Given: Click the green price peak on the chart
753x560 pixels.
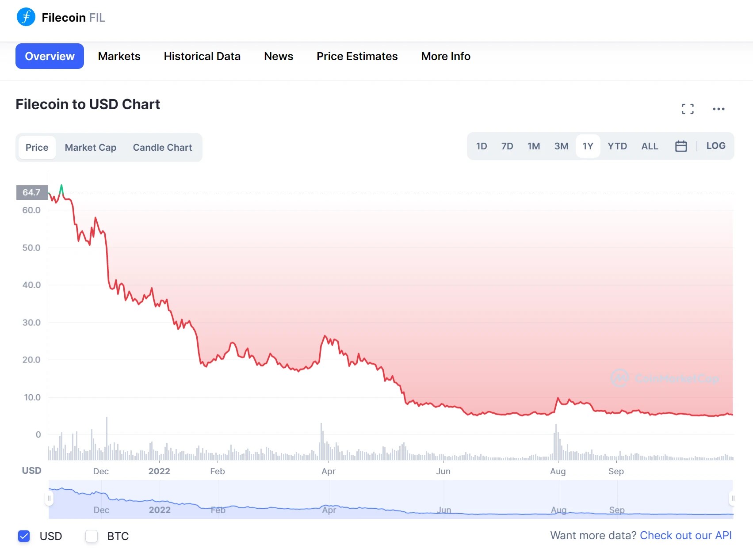Looking at the screenshot, I should point(61,189).
